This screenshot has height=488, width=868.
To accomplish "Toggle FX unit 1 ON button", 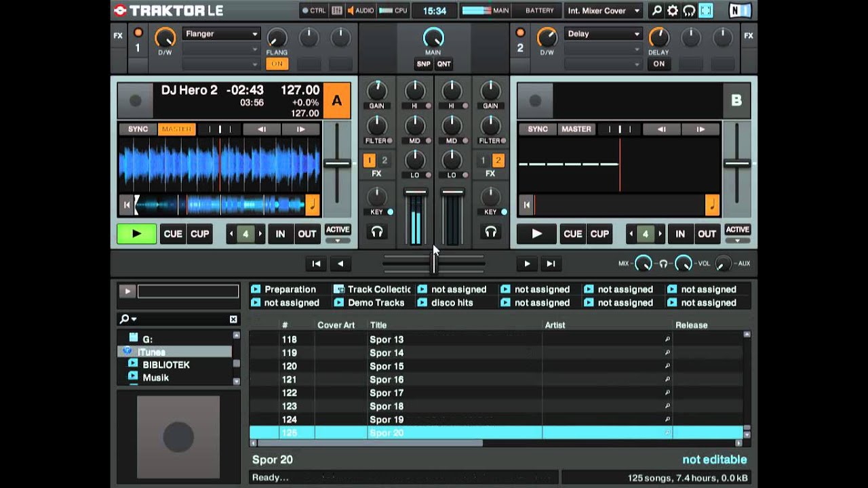I will click(x=277, y=64).
